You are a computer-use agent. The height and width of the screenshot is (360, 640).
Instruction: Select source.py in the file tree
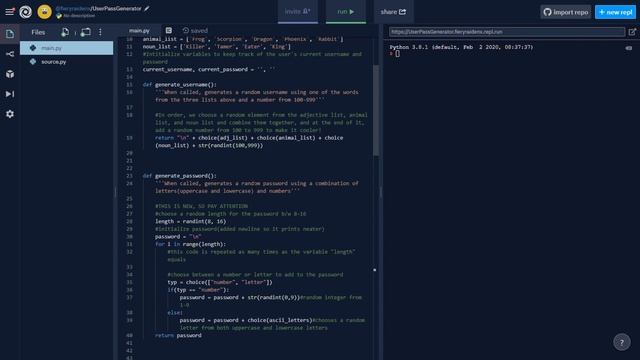67,62
